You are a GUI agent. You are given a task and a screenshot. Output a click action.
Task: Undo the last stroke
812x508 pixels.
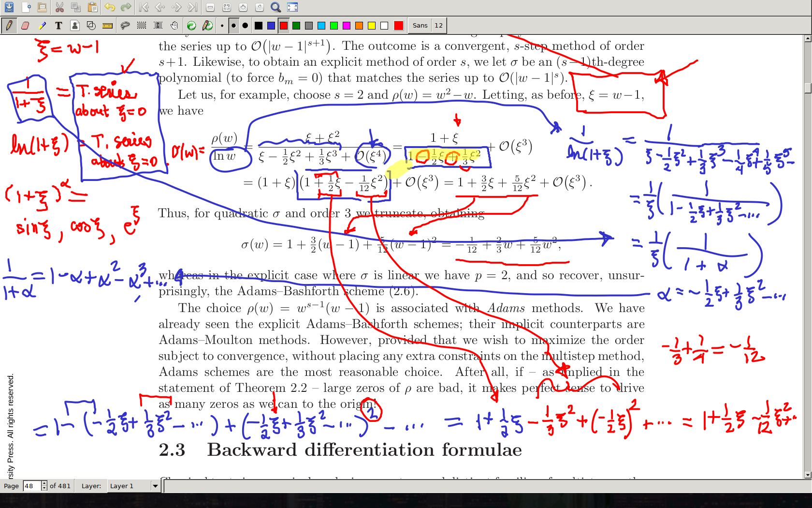[x=110, y=7]
